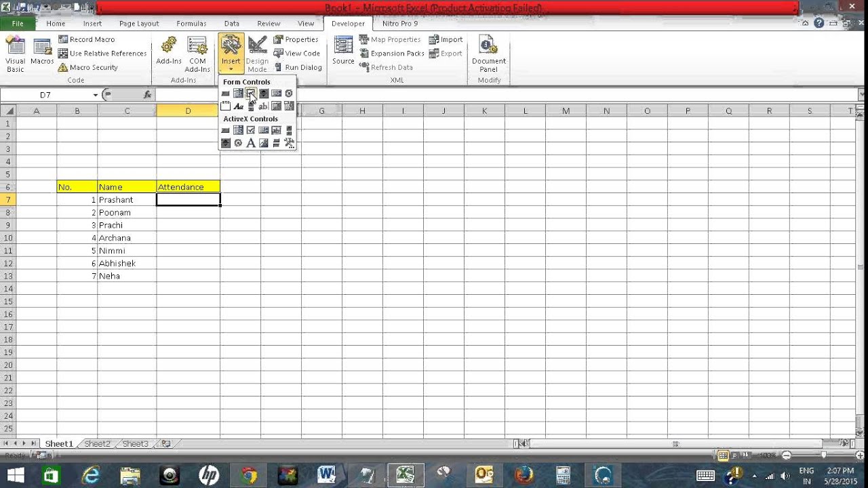The width and height of the screenshot is (868, 488).
Task: Insert an ActiveX Image control
Action: pyautogui.click(x=264, y=143)
